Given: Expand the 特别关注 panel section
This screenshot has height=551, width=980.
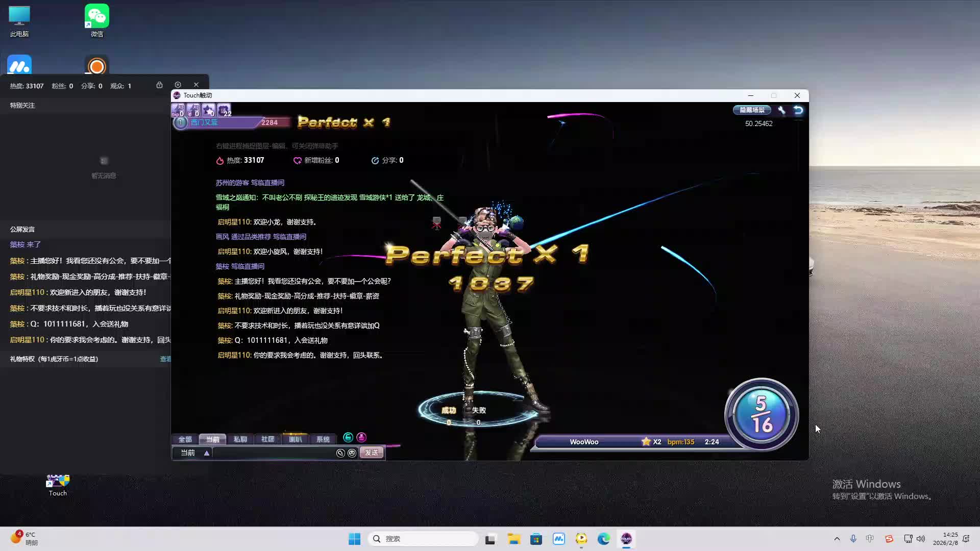Looking at the screenshot, I should click(x=21, y=105).
